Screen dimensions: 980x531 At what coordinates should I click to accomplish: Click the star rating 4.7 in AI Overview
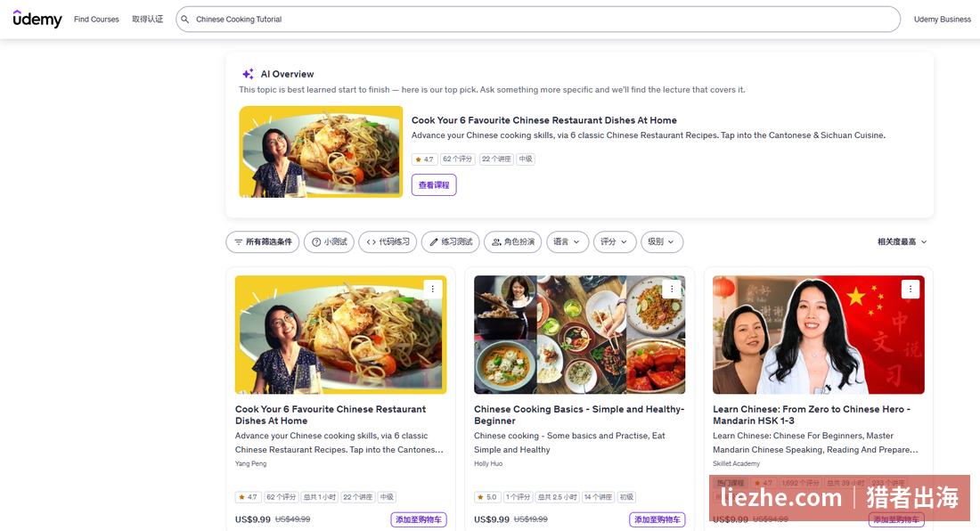424,159
